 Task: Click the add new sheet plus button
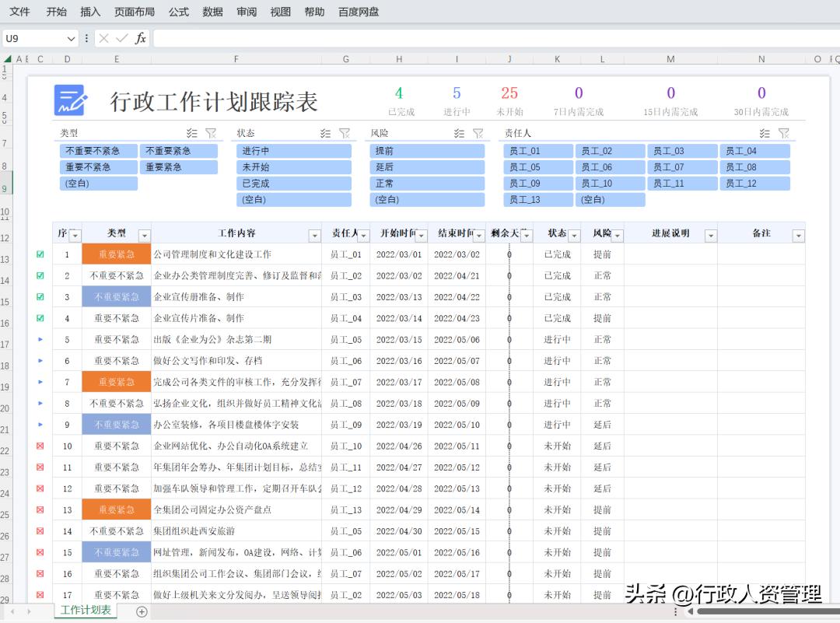tap(141, 611)
